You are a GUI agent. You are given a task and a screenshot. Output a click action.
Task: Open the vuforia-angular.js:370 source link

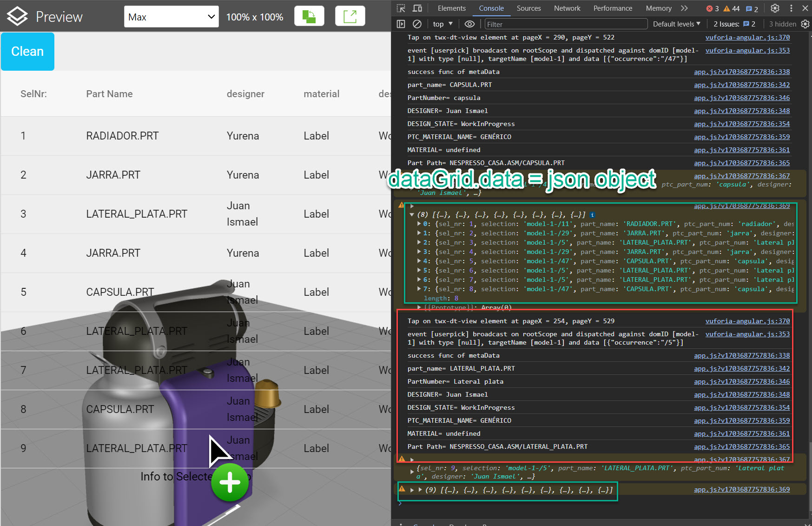pos(747,38)
